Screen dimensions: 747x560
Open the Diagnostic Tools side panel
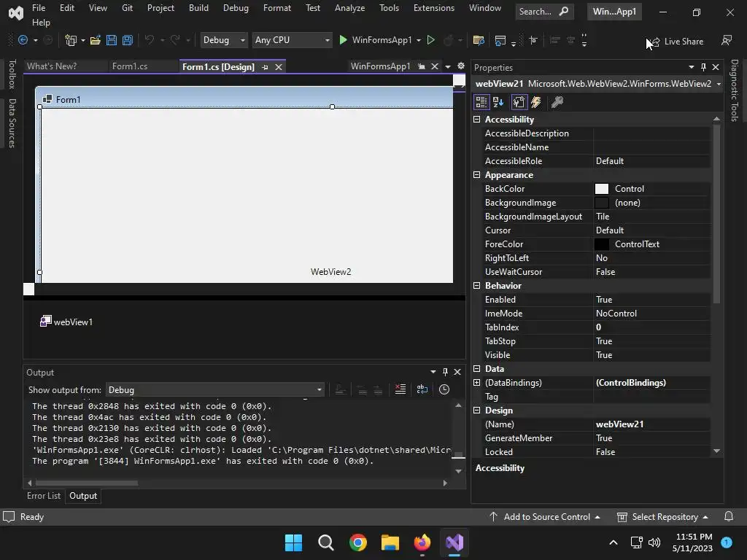coord(735,90)
